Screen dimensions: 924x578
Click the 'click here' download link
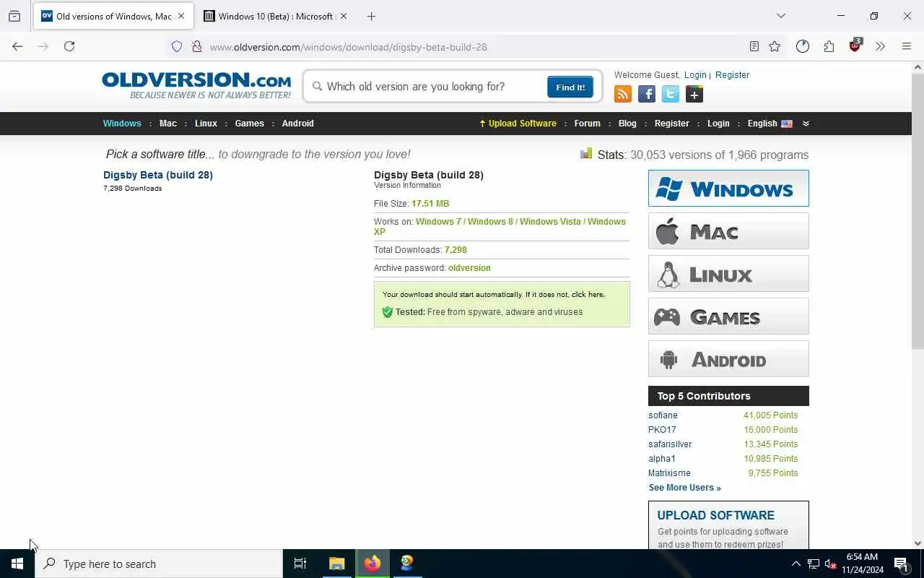[x=588, y=295]
